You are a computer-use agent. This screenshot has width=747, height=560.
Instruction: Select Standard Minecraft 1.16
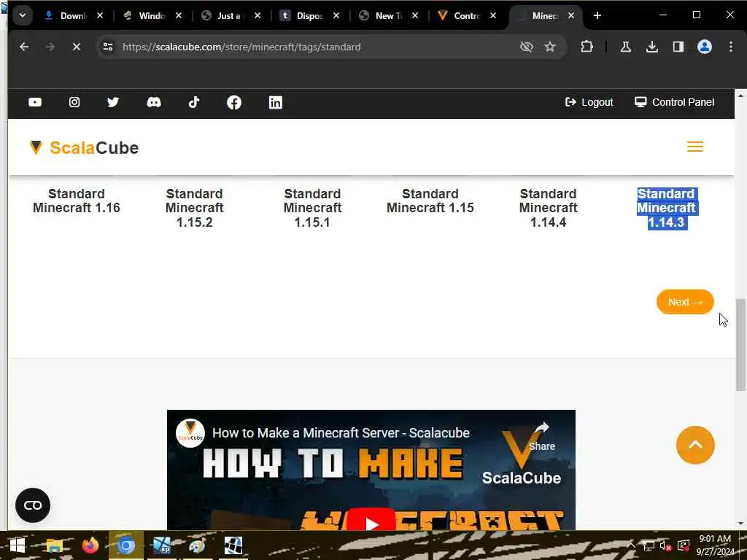(76, 201)
